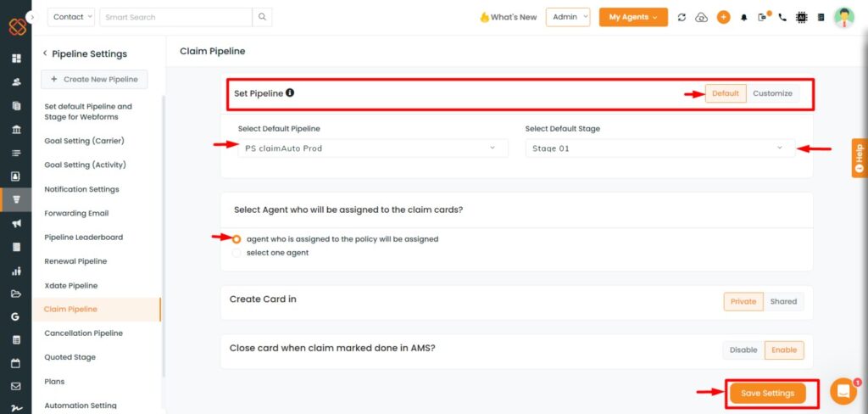The height and width of the screenshot is (414, 868).
Task: Click the search magnifier icon
Action: (x=262, y=17)
